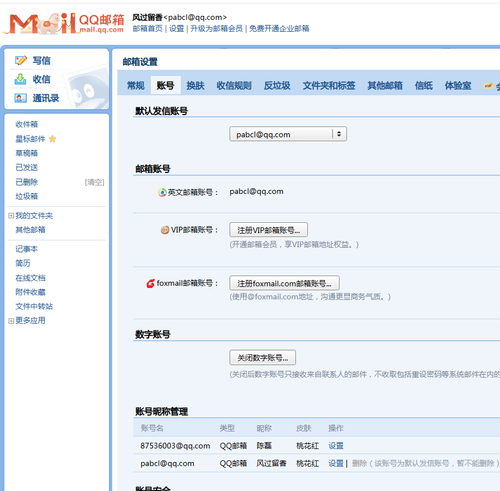Click 设置 for account pabcl@qq.com row

[x=336, y=463]
